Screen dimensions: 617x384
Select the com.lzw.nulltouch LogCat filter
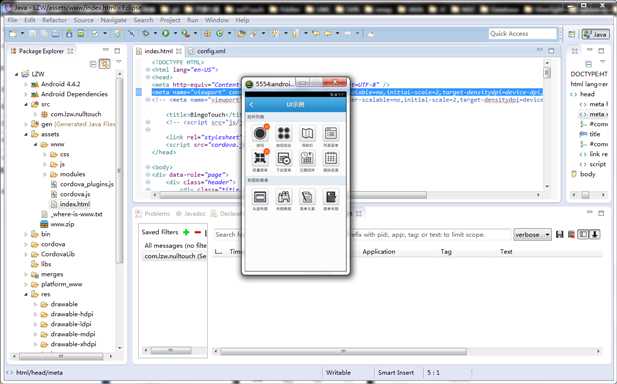click(x=175, y=256)
